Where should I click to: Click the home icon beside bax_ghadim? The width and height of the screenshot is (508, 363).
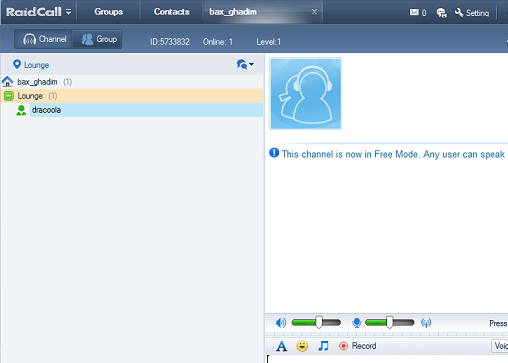coord(7,81)
